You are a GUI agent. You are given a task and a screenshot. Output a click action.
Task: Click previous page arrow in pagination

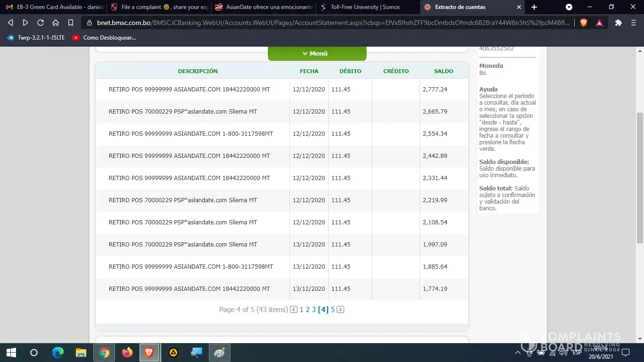pos(294,310)
